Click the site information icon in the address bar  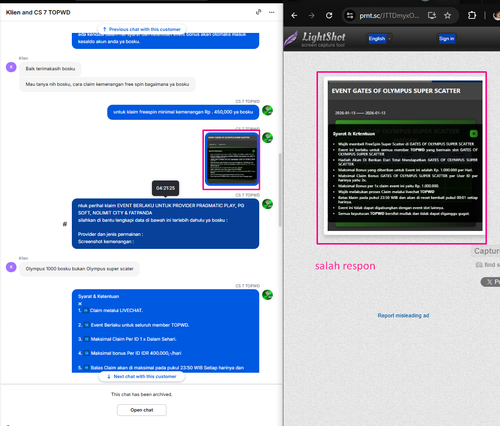point(349,15)
